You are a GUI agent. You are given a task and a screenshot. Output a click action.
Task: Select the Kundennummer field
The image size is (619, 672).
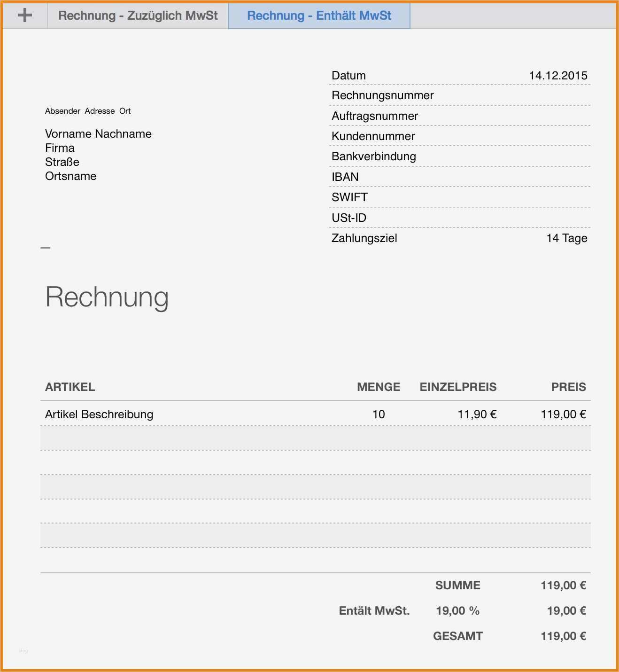pos(373,136)
